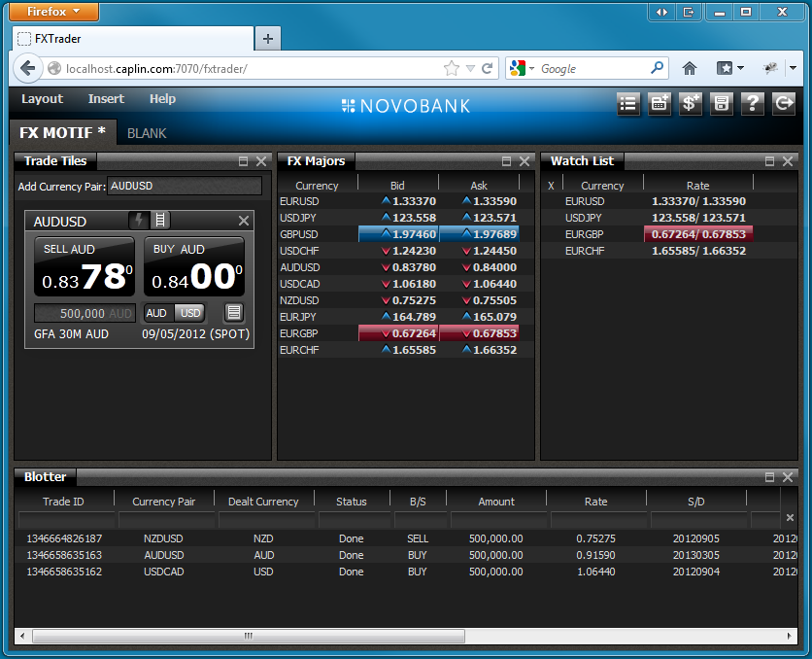Click the 09/05/2012 (SPOT) settlement date
812x659 pixels.
point(196,334)
